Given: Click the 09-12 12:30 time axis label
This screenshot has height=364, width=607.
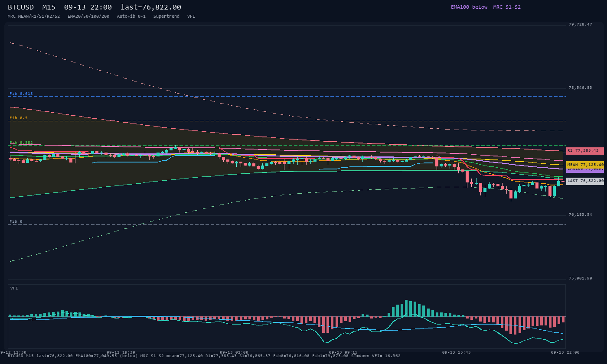Looking at the screenshot, I should [14, 352].
